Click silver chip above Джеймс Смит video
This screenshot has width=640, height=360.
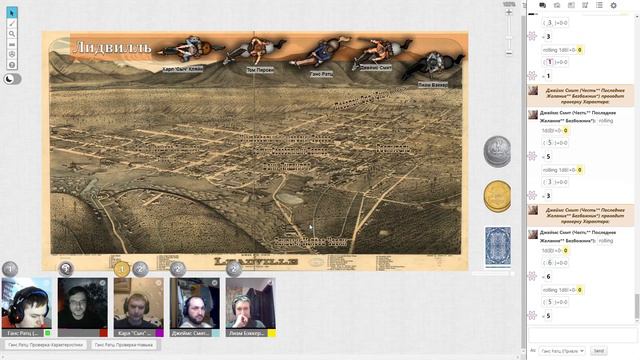(178, 269)
